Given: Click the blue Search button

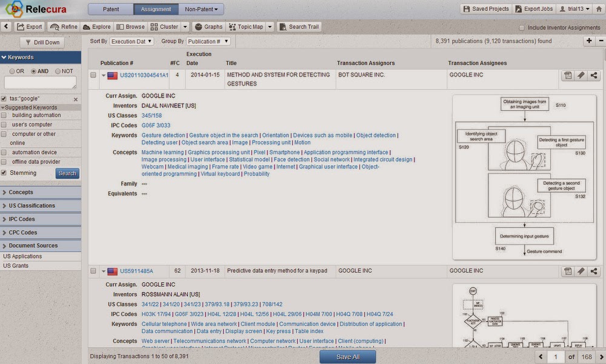Looking at the screenshot, I should coord(67,173).
